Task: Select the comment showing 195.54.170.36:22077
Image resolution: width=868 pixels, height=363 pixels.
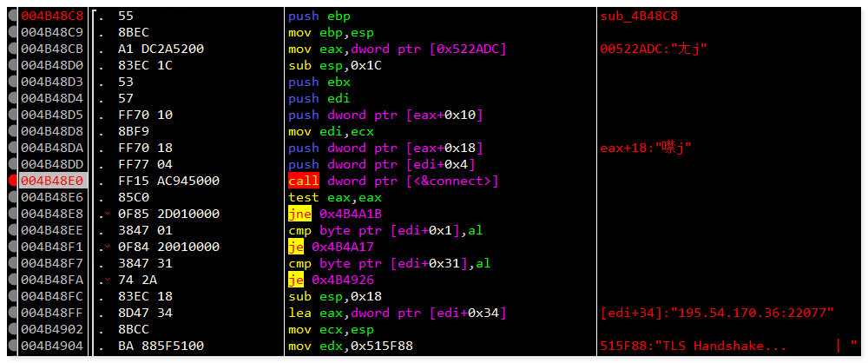Action: click(x=717, y=313)
